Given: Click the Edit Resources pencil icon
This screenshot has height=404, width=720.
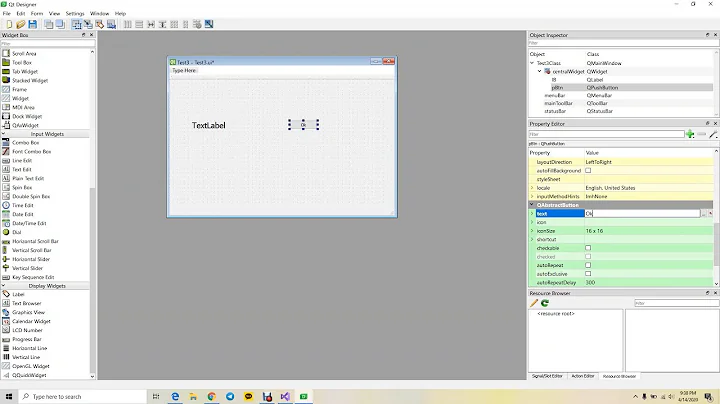Looking at the screenshot, I should 534,303.
